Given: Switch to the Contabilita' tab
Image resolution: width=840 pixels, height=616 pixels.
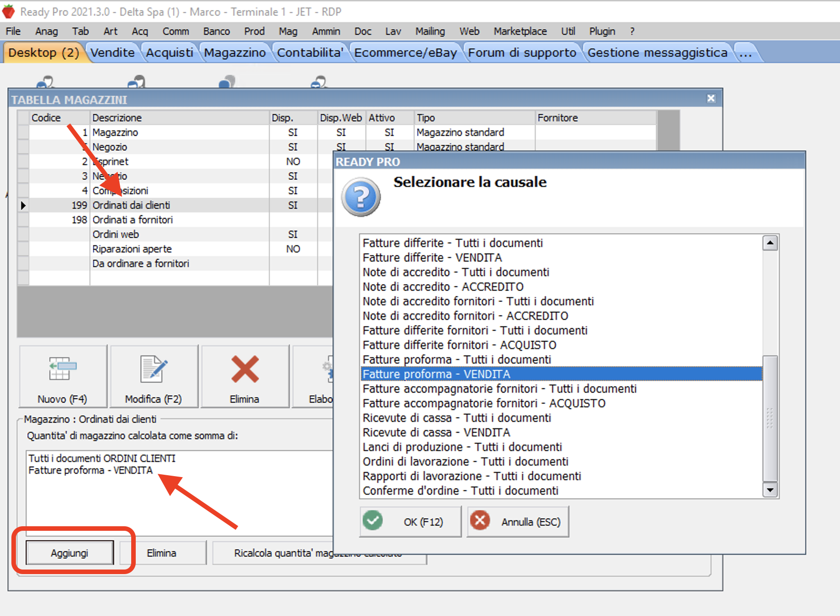Looking at the screenshot, I should click(310, 52).
